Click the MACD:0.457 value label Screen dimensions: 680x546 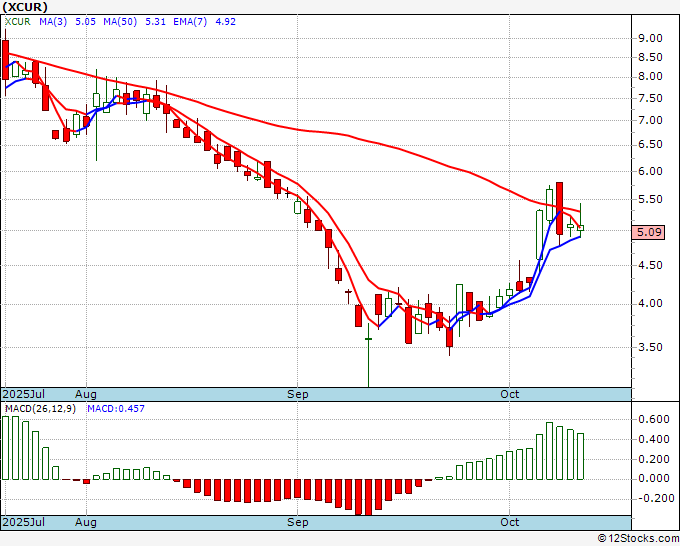pos(116,409)
